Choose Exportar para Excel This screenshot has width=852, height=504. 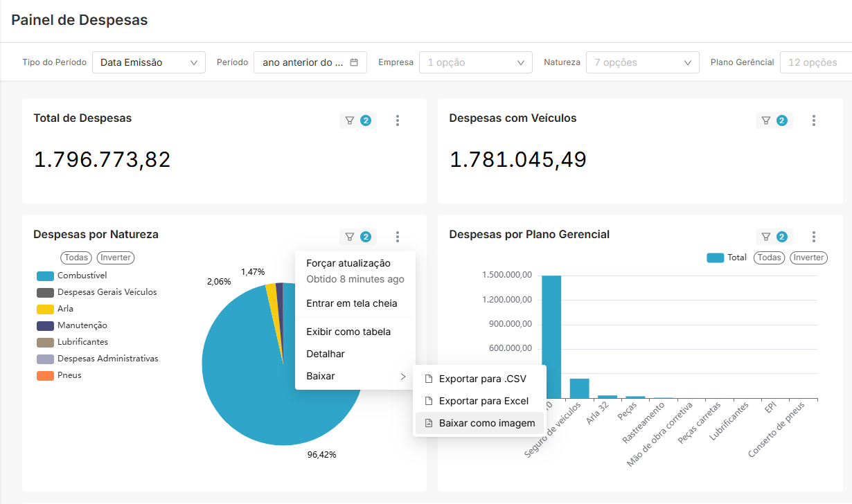point(479,401)
